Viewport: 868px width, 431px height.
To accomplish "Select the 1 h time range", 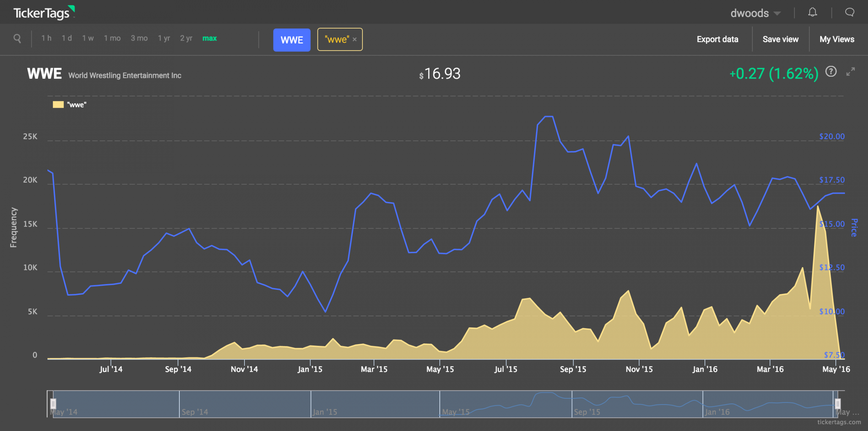I will tap(46, 38).
